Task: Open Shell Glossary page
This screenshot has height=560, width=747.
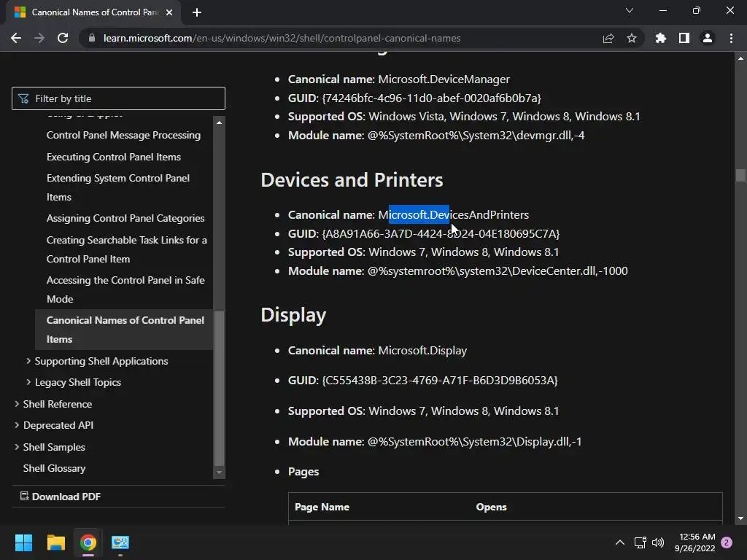Action: click(x=54, y=469)
